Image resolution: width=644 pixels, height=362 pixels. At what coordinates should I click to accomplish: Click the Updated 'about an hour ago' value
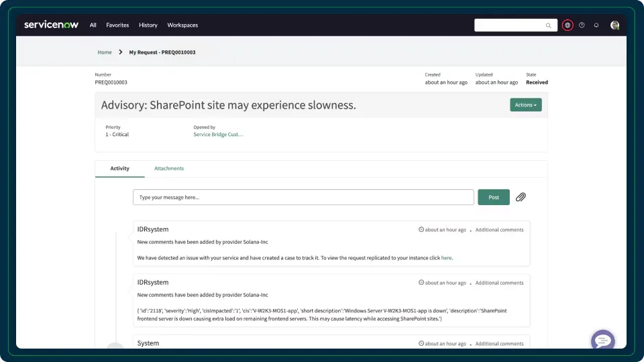pos(496,82)
